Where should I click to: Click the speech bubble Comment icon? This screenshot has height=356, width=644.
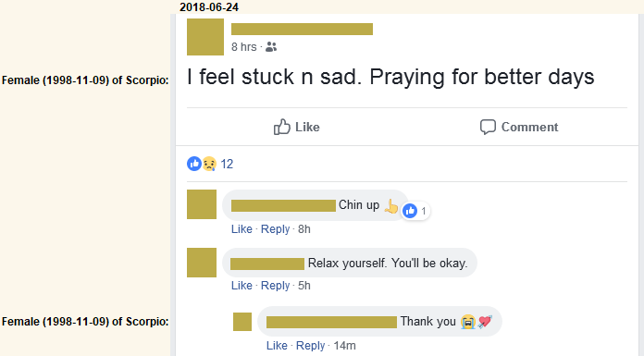(488, 127)
